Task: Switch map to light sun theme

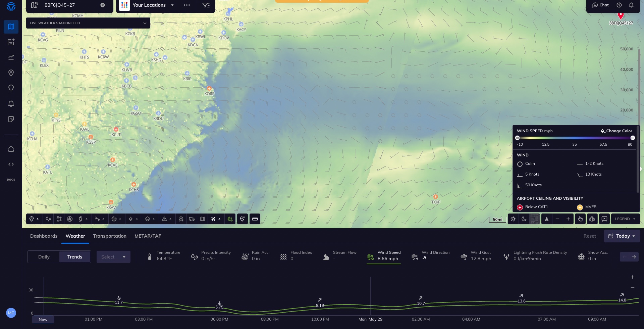Action: tap(513, 219)
